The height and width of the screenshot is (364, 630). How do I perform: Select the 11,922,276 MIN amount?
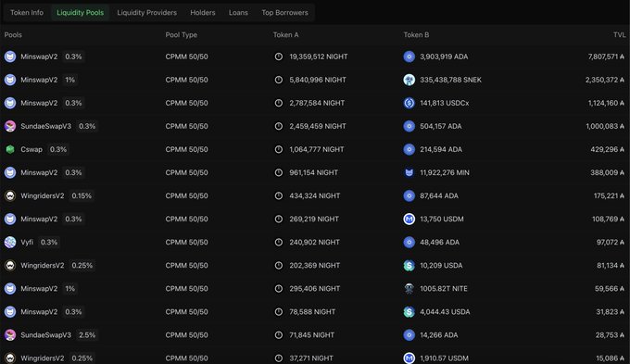445,173
